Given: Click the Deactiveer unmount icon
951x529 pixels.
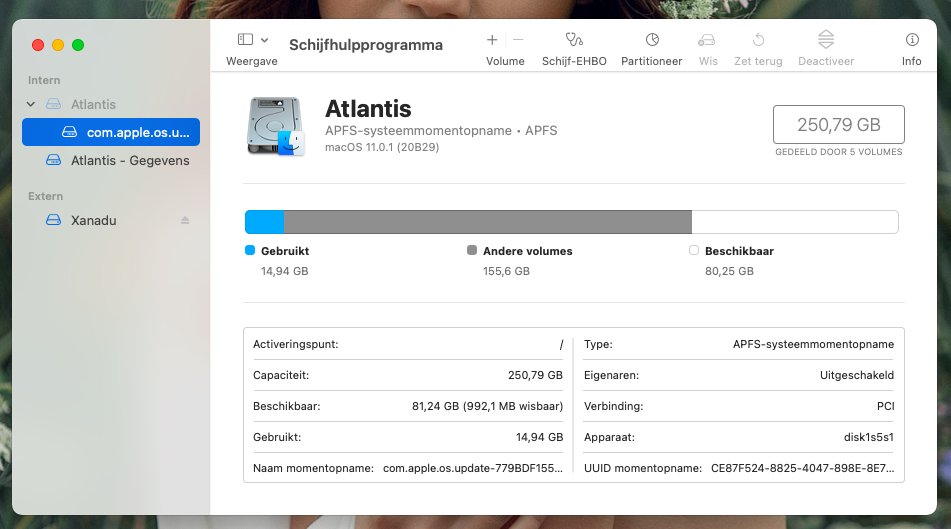Looking at the screenshot, I should coord(825,39).
